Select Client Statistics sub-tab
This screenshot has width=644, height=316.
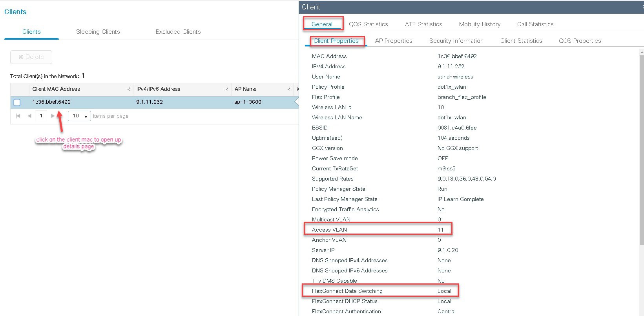pyautogui.click(x=521, y=41)
